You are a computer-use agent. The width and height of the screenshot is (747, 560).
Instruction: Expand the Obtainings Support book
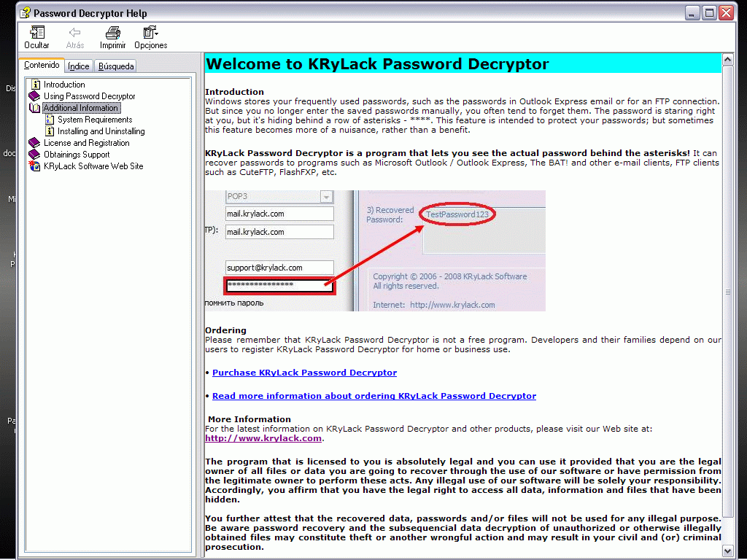tap(34, 154)
